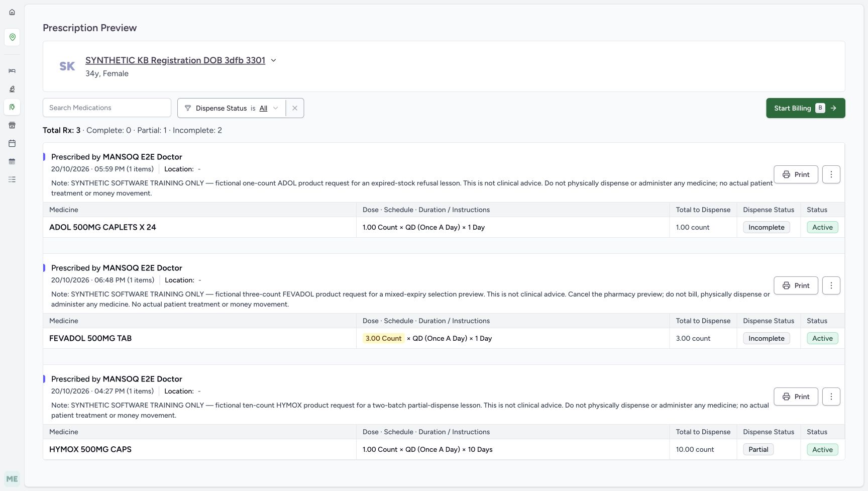Viewport: 868px width, 491px height.
Task: Start Billing
Action: (805, 108)
